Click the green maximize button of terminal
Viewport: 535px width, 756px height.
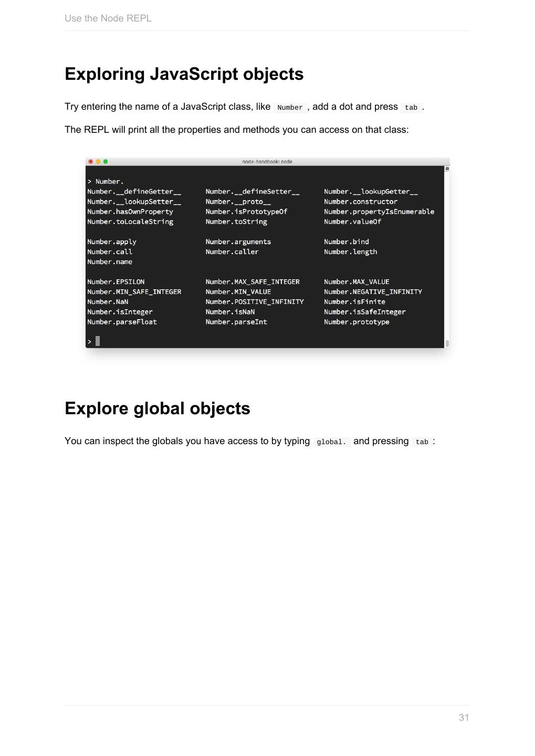106,162
